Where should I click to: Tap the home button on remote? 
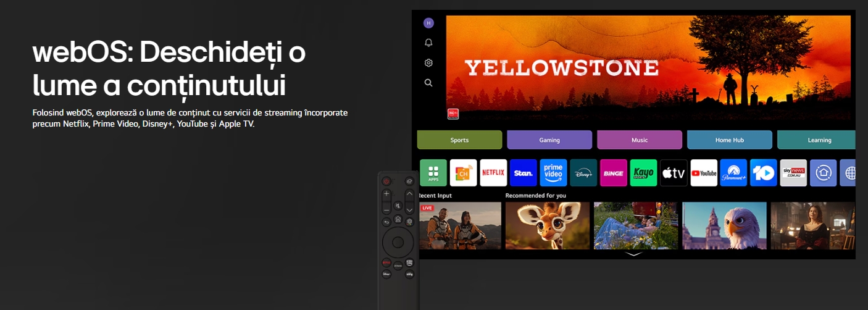(x=398, y=219)
